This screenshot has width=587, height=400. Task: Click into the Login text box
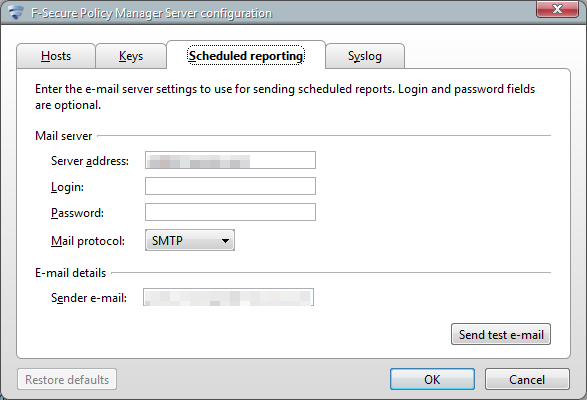[230, 186]
